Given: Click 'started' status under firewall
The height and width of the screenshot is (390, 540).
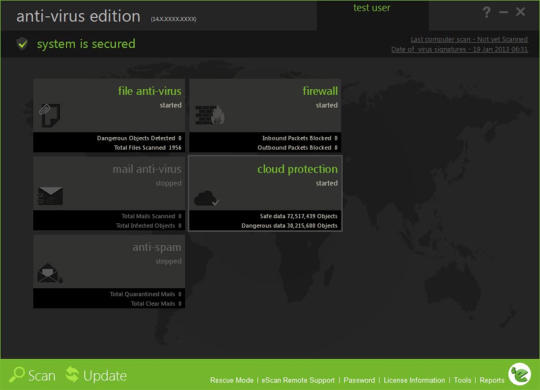Looking at the screenshot, I should (327, 105).
